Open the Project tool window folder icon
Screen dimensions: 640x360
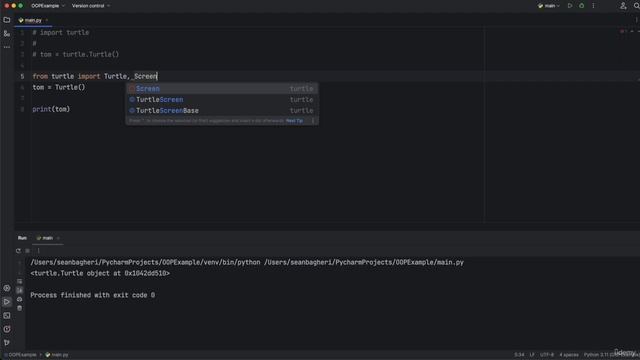pos(7,20)
